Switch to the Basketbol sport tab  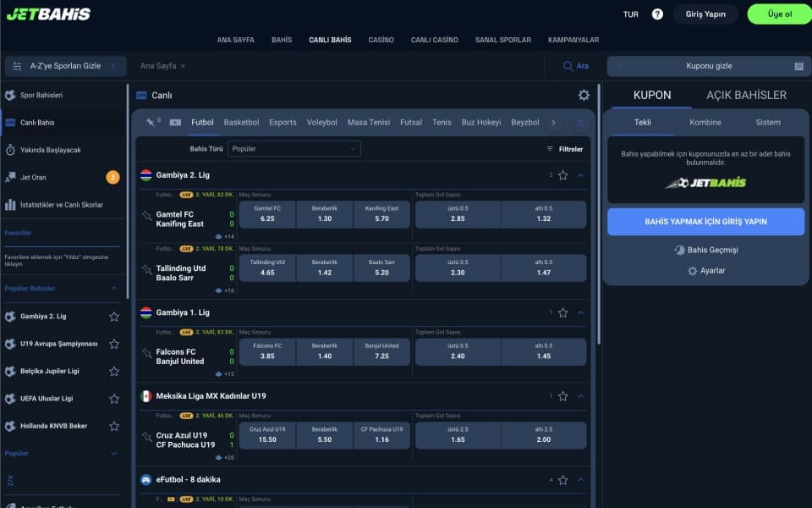tap(241, 122)
